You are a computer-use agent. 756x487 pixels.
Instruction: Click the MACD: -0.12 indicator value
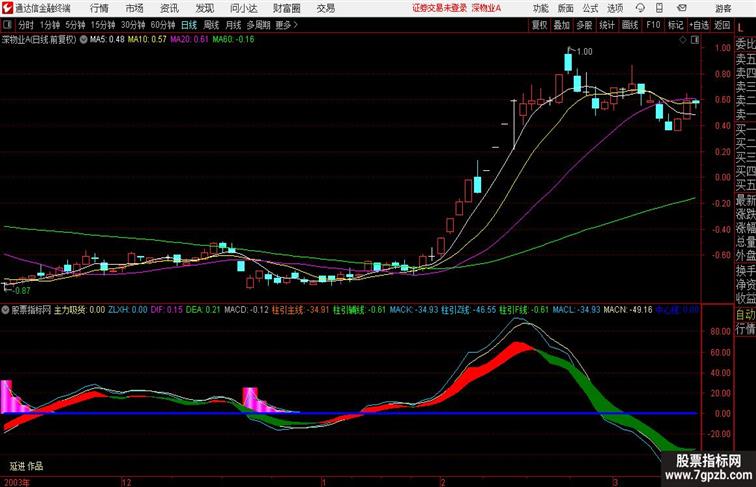point(246,310)
